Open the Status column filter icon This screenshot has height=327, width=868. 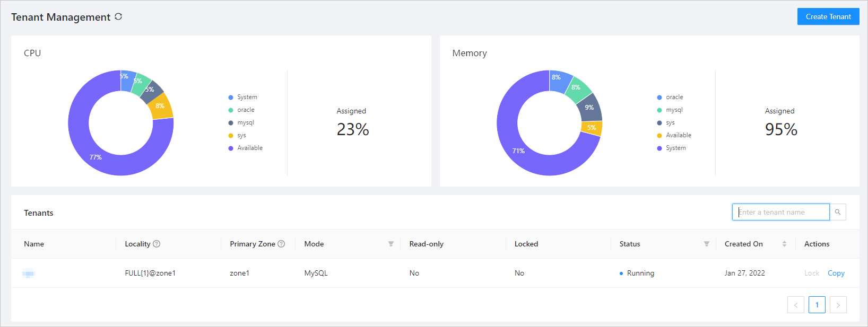click(707, 244)
